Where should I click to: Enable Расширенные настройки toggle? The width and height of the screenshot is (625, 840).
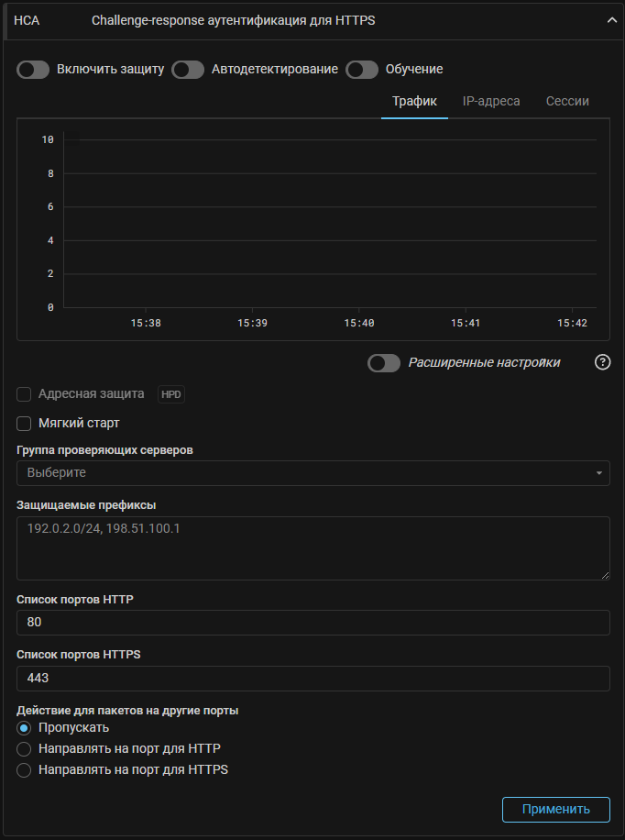(x=384, y=363)
